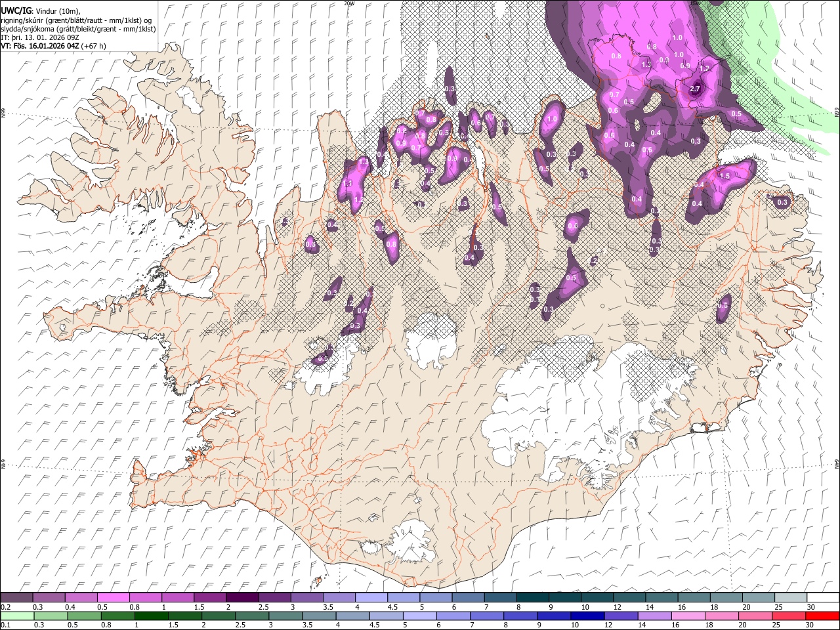Viewport: 840px width, 630px height.
Task: Click the pale green lower swatch between 0.1 and 0.3
Action: [x=16, y=616]
